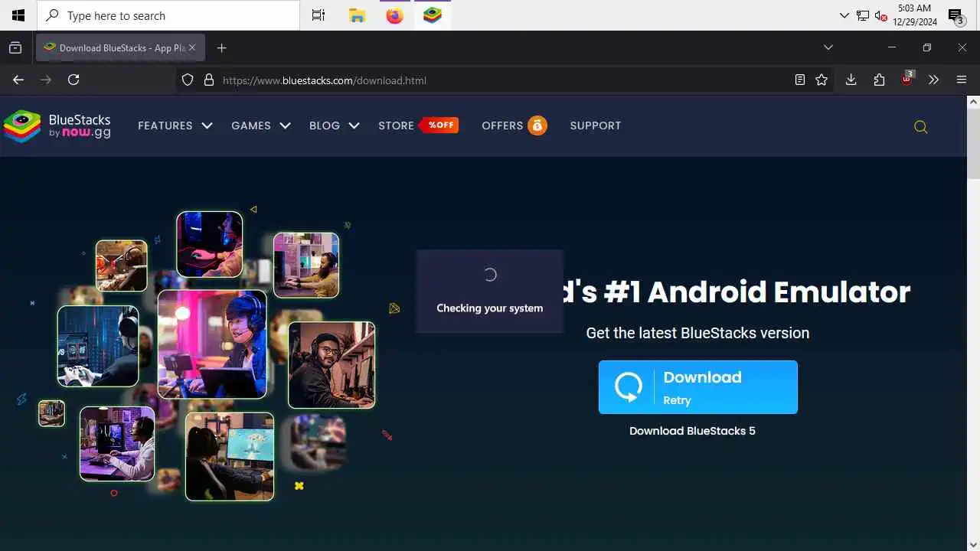Open the list all tabs chevron
980x551 pixels.
pyautogui.click(x=828, y=47)
